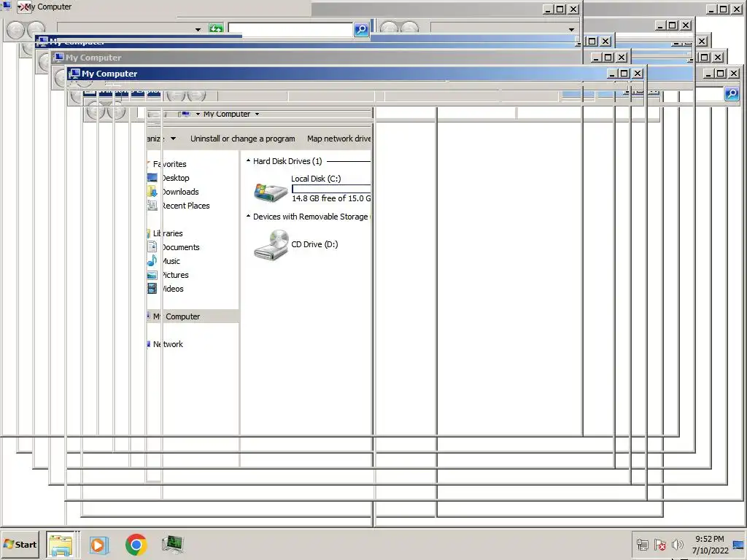Open Recent Places in navigation pane
The image size is (747, 560).
[x=186, y=205]
